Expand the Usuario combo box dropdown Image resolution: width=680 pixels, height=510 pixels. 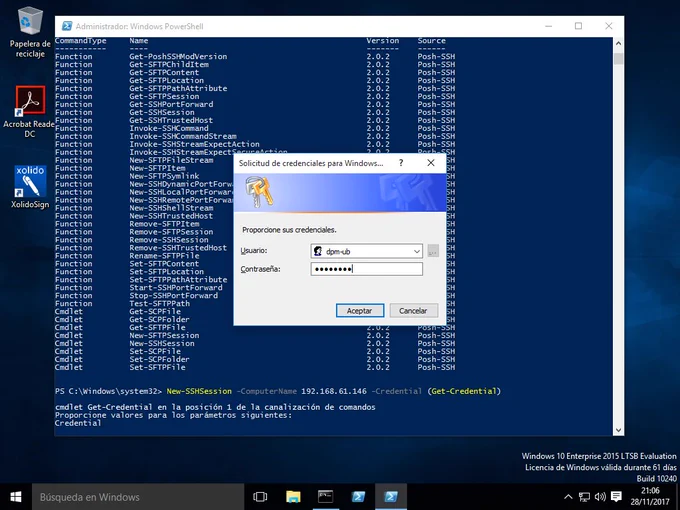click(x=416, y=251)
